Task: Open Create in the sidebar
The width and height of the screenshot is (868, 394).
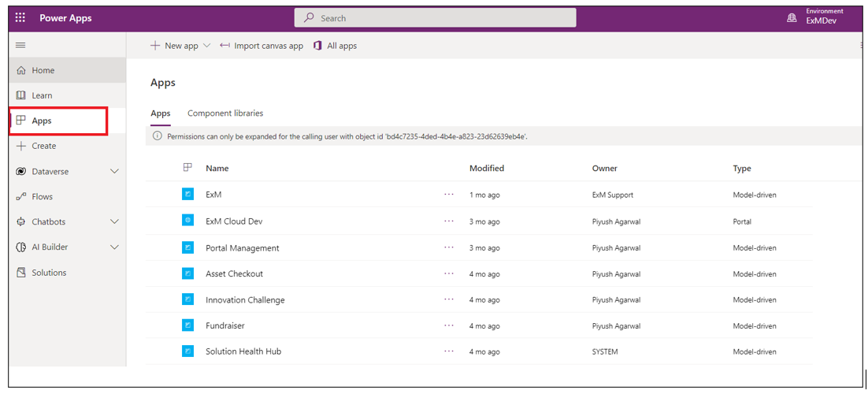Action: coord(68,146)
